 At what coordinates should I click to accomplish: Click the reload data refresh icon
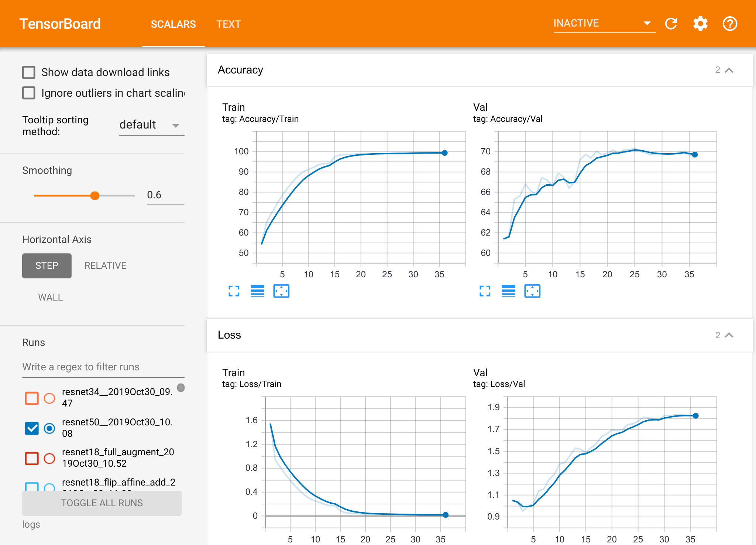[671, 24]
